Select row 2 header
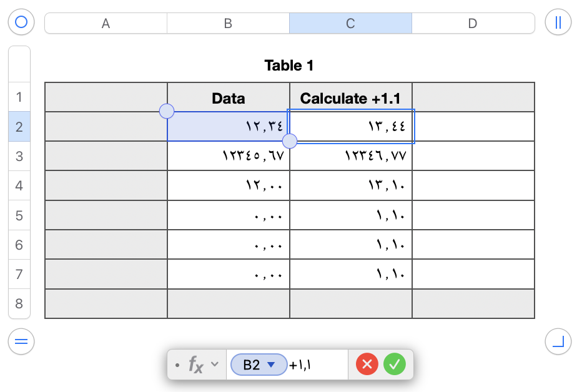The height and width of the screenshot is (392, 587). tap(19, 127)
